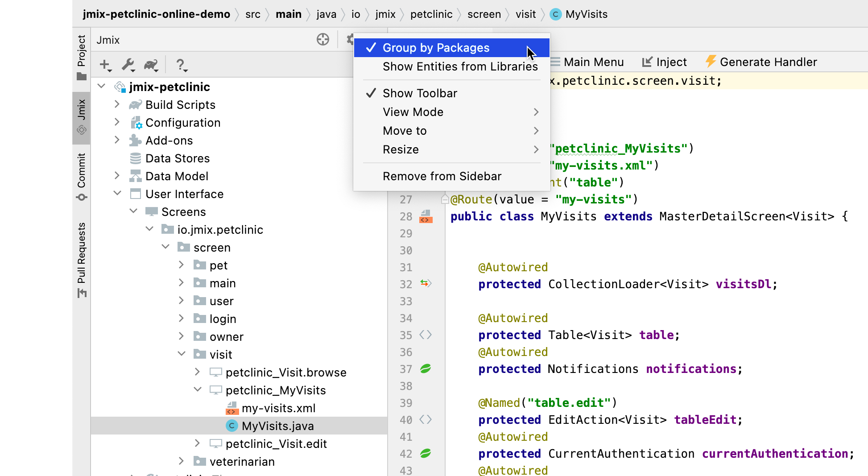The width and height of the screenshot is (868, 476).
Task: Click the locate target icon in Jmix panel
Action: pyautogui.click(x=323, y=40)
